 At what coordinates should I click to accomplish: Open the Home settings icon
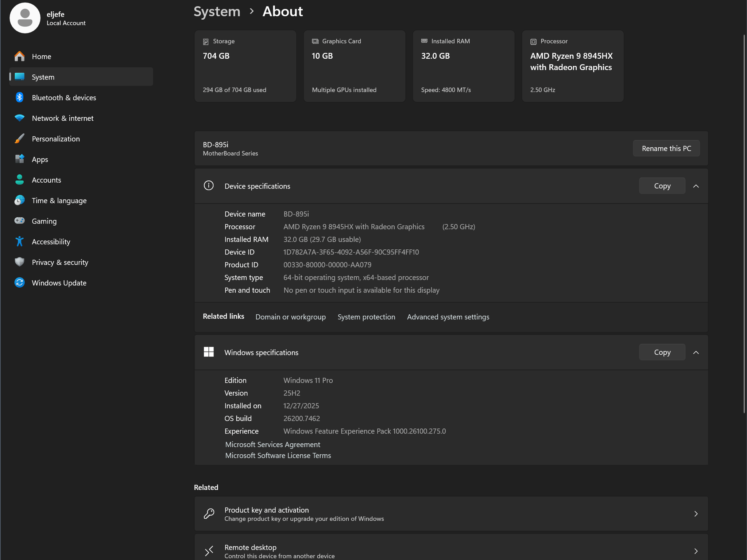(x=20, y=56)
